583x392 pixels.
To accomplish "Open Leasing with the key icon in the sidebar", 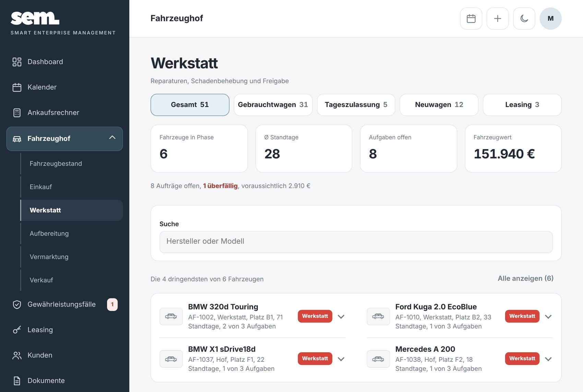I will tap(64, 330).
